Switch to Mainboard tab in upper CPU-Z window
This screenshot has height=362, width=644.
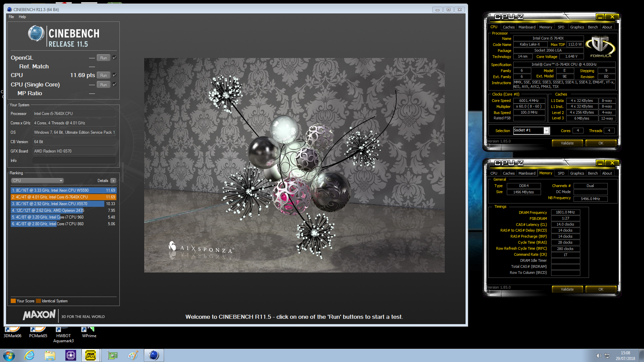[527, 27]
